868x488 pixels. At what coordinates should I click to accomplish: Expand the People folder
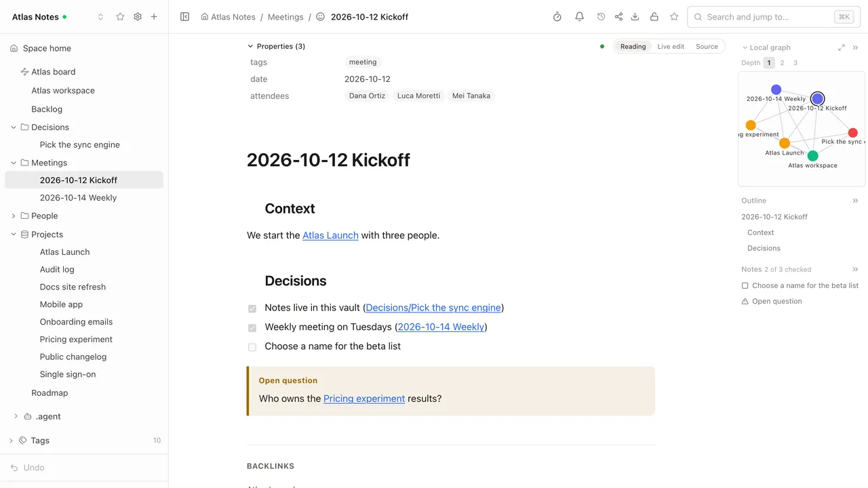pos(14,216)
